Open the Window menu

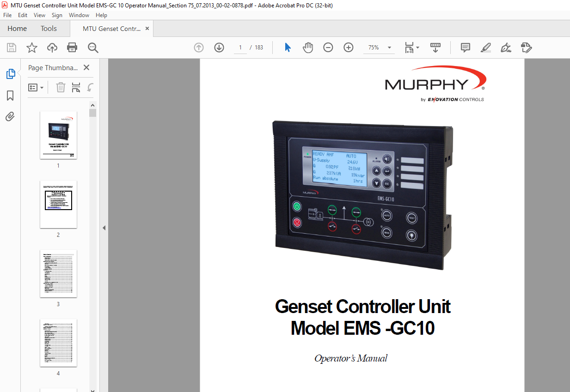coord(79,15)
